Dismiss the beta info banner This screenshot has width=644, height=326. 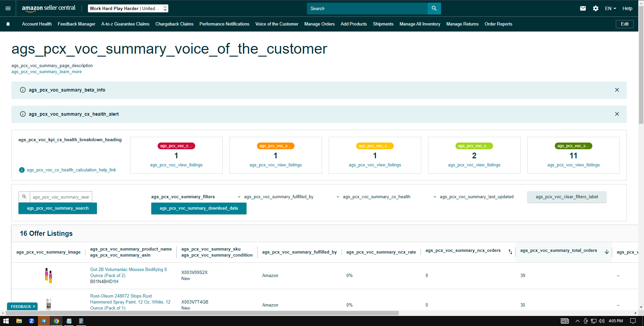(x=617, y=90)
